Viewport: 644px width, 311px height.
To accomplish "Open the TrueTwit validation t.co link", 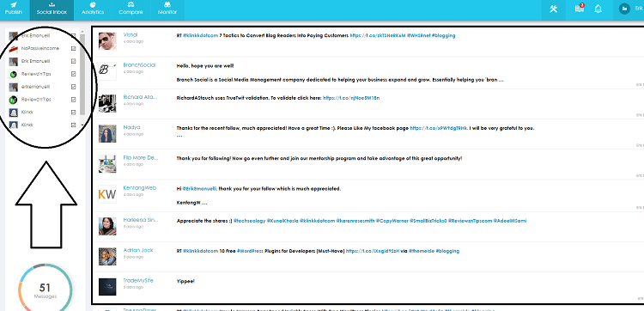I will tap(351, 98).
